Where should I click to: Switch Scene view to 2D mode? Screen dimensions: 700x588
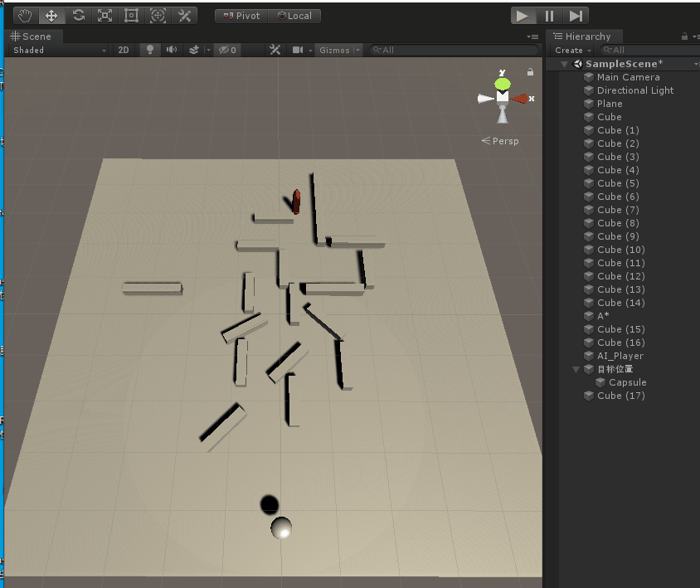123,50
